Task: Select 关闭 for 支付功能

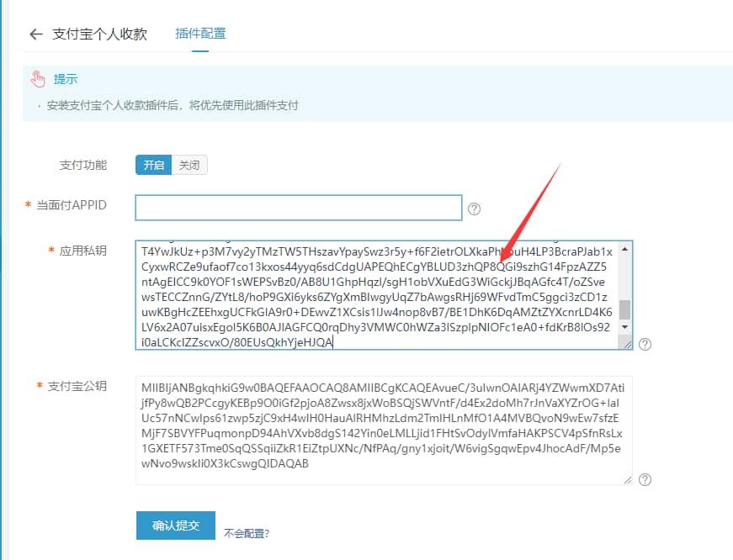Action: 189,165
